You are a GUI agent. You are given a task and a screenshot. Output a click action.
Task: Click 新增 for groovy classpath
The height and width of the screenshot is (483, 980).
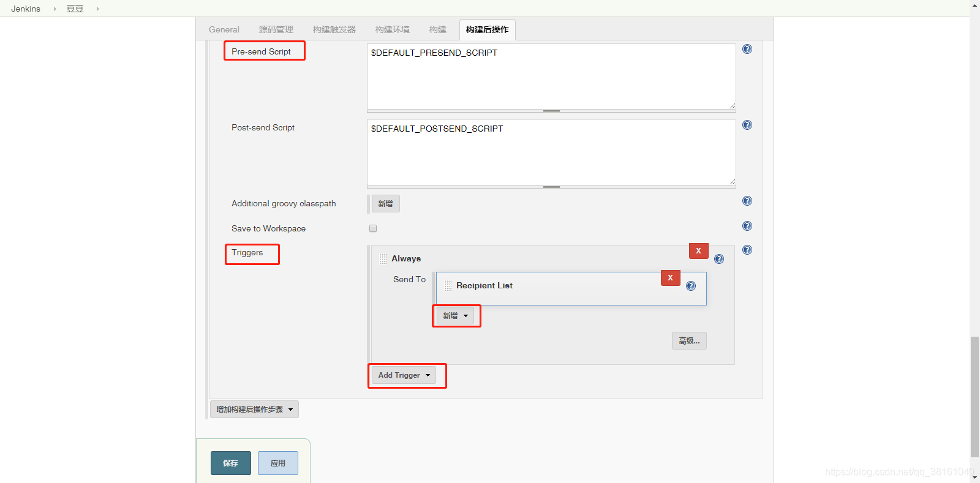point(386,204)
